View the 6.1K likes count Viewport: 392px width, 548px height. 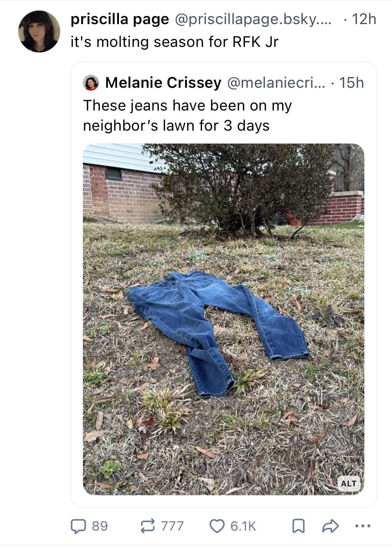tap(243, 526)
